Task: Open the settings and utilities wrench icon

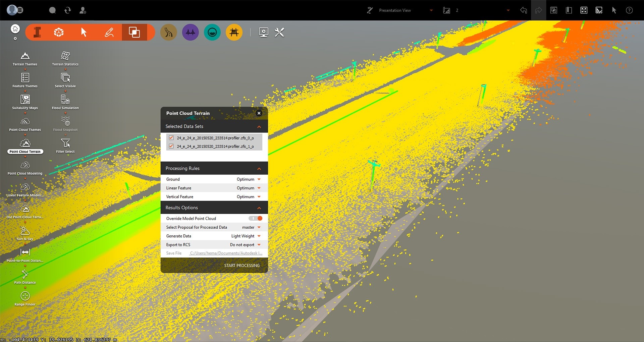Action: (x=279, y=32)
